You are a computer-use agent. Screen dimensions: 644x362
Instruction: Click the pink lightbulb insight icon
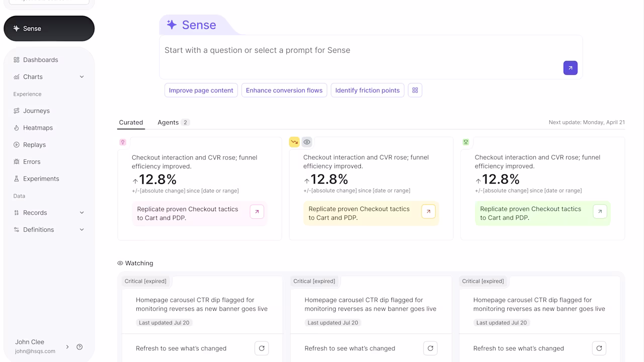click(x=123, y=142)
